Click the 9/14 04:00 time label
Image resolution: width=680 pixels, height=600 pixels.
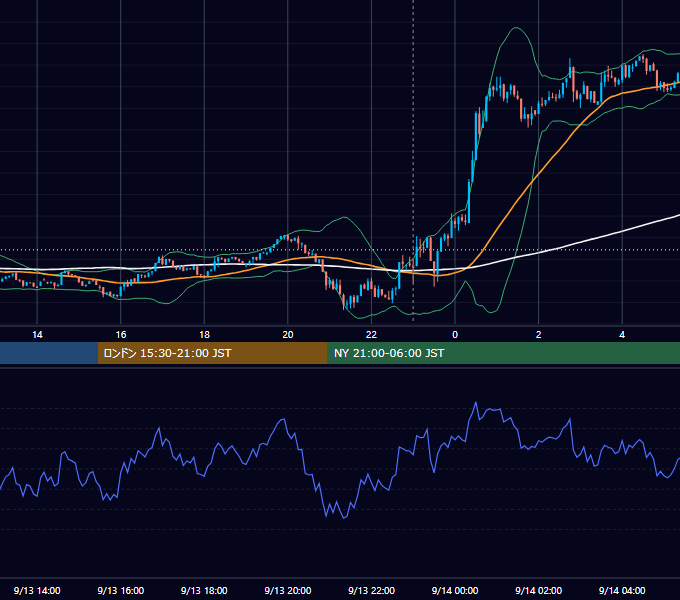tap(622, 590)
